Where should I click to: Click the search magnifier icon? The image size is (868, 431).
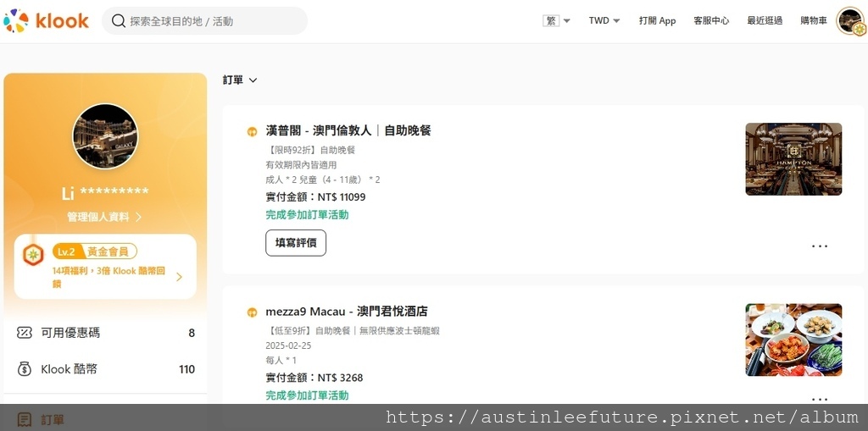pos(118,21)
